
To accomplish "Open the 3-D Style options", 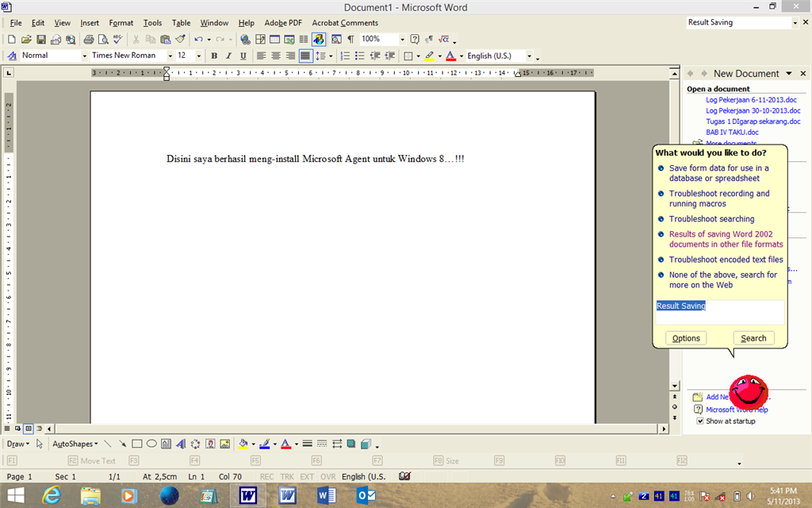I will [366, 444].
